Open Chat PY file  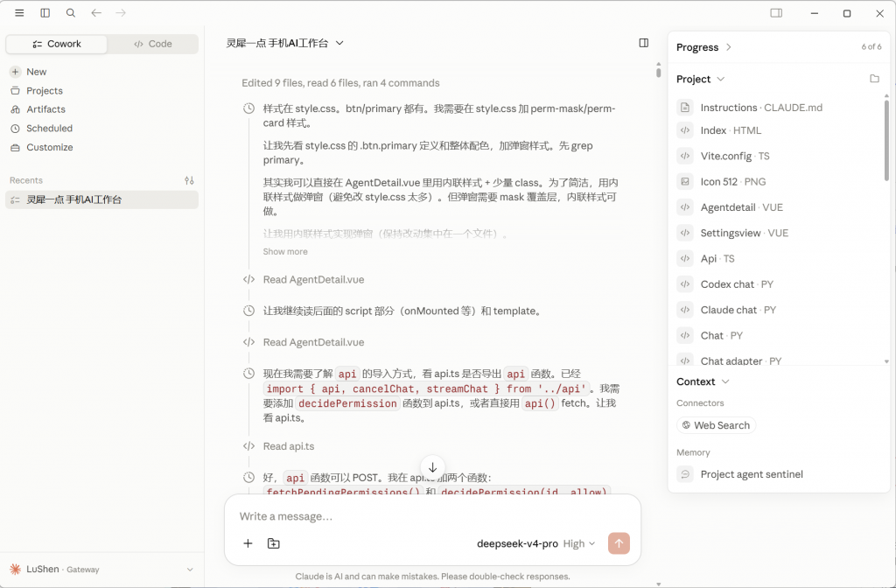721,336
